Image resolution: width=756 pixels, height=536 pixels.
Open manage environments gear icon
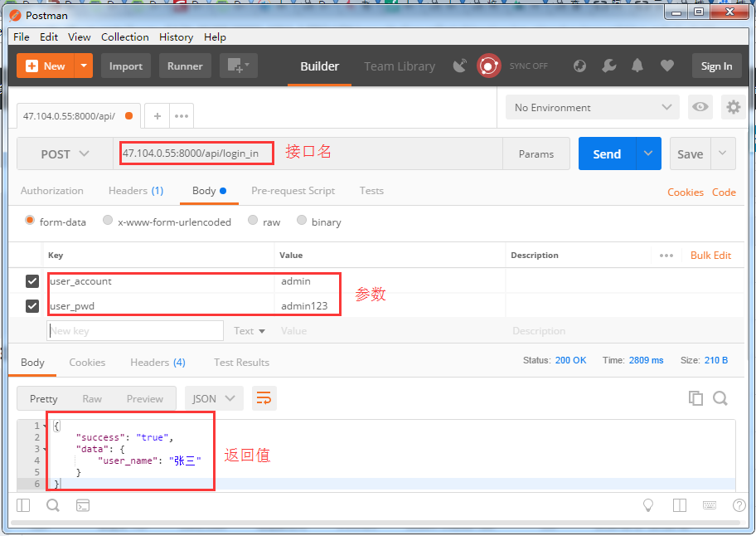pos(733,107)
